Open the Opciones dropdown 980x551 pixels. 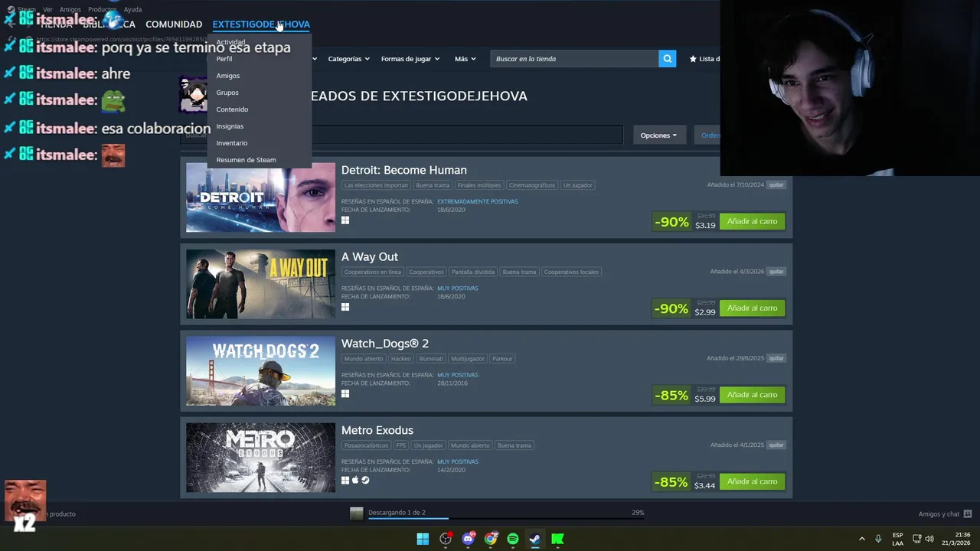pyautogui.click(x=658, y=135)
